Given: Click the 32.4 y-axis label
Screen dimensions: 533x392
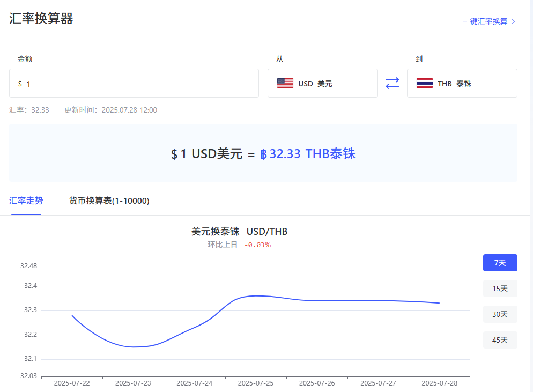Looking at the screenshot, I should pos(31,286).
